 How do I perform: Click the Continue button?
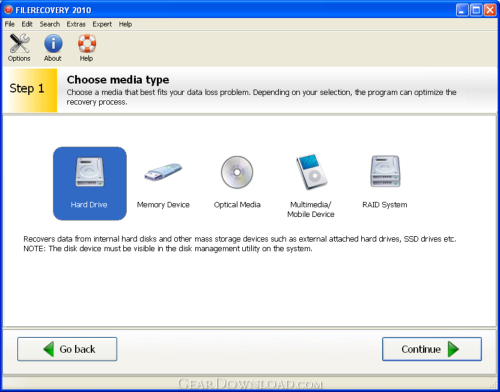tap(432, 349)
